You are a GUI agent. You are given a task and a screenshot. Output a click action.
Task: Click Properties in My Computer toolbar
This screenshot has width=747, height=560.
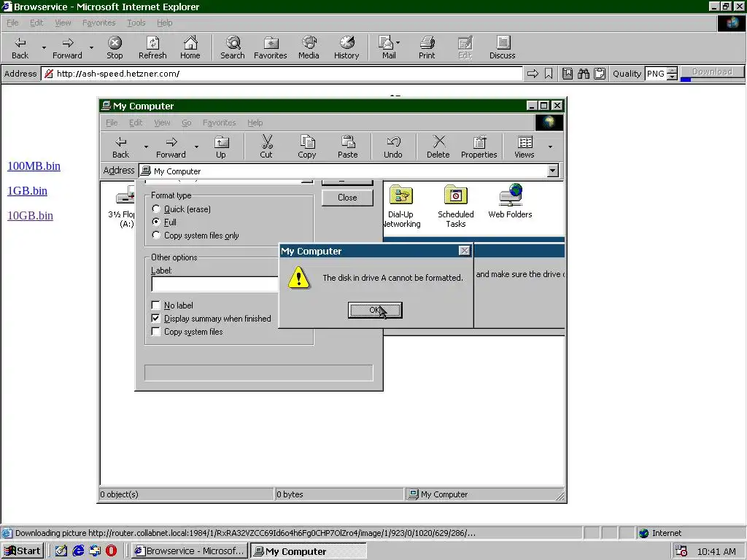[x=479, y=147]
